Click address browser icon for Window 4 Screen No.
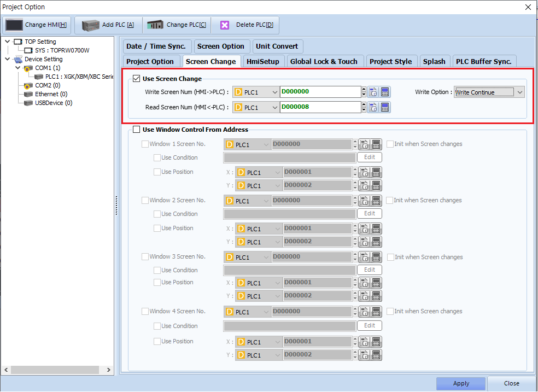538x392 pixels. 364,312
